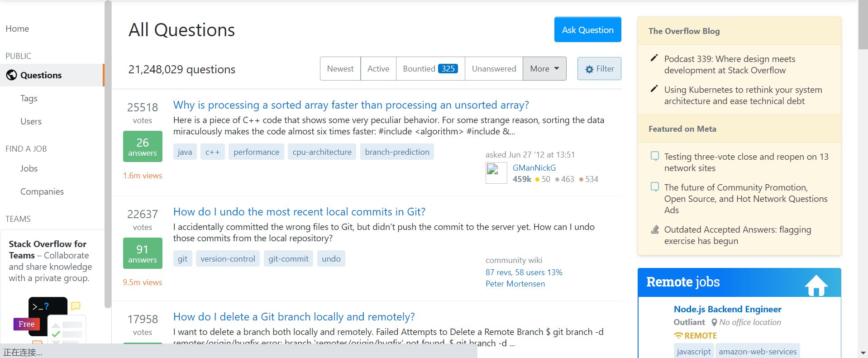Select the undo tag
The width and height of the screenshot is (868, 358).
point(331,259)
